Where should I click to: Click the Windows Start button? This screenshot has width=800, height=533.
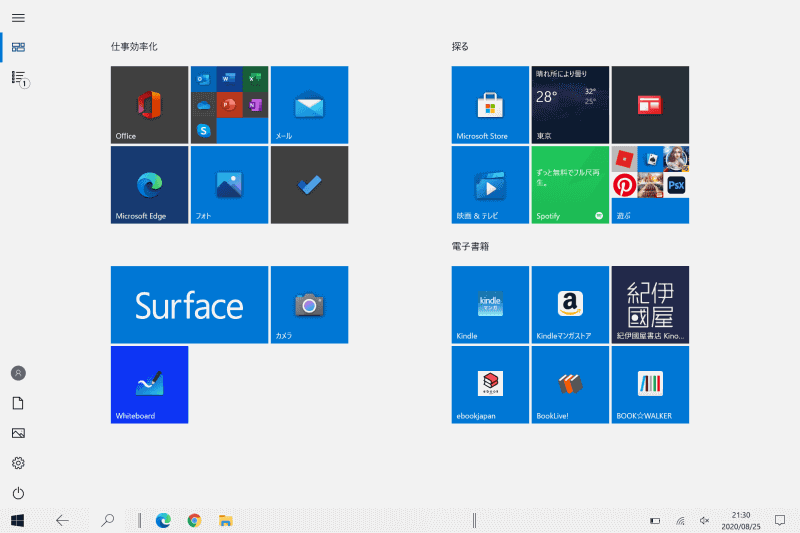click(18, 520)
